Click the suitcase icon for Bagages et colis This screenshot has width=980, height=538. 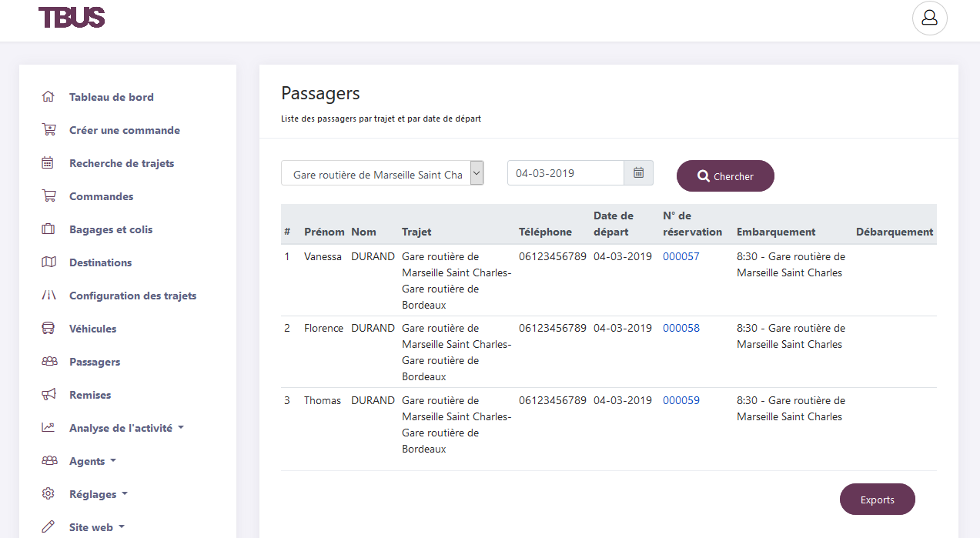[48, 229]
